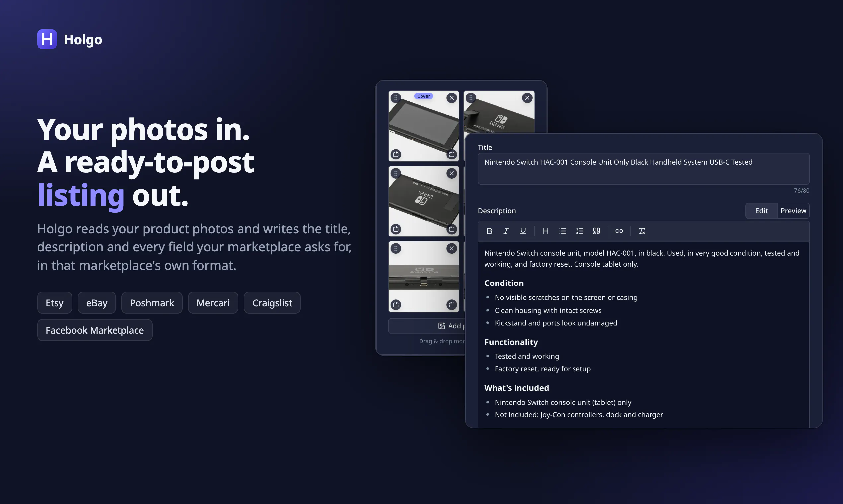Viewport: 843px width, 504px height.
Task: Rotate the console back photo left
Action: click(x=396, y=229)
